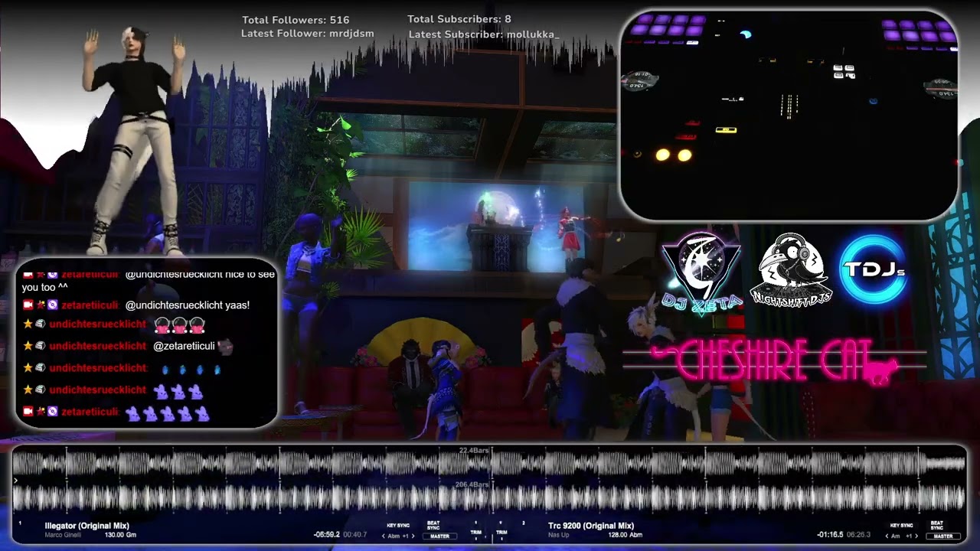Viewport: 980px width, 551px height.
Task: Click the last purple bunny emote from zetaretiiculi
Action: coord(202,413)
